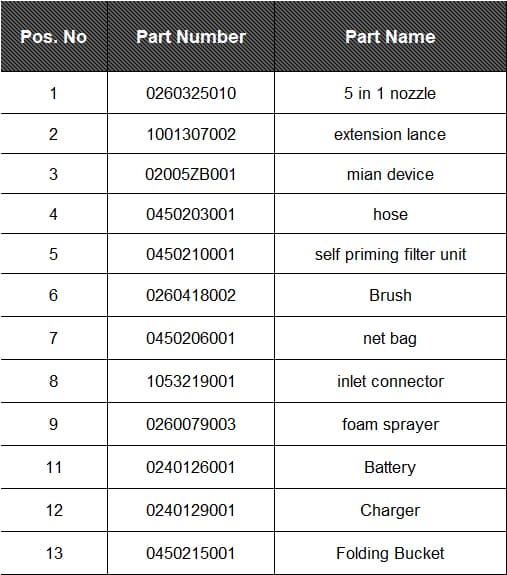507x575 pixels.
Task: Select the 'Brush' part name
Action: click(x=390, y=295)
